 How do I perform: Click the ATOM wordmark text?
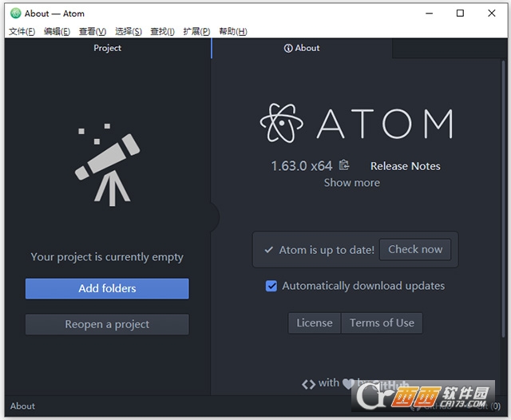[385, 124]
